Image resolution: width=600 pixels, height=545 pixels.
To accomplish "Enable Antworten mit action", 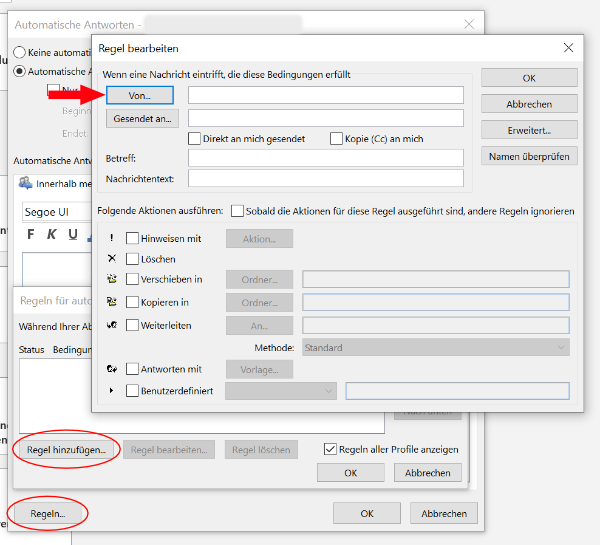I will coord(132,369).
